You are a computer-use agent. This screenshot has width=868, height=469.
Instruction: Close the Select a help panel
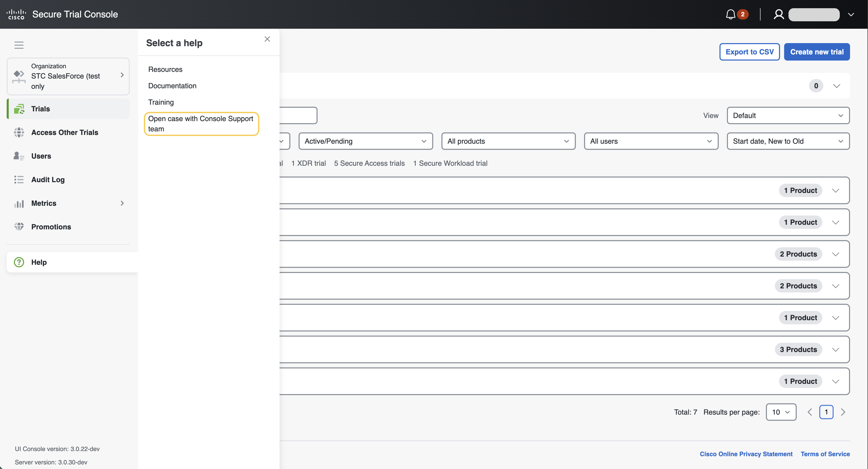[267, 39]
